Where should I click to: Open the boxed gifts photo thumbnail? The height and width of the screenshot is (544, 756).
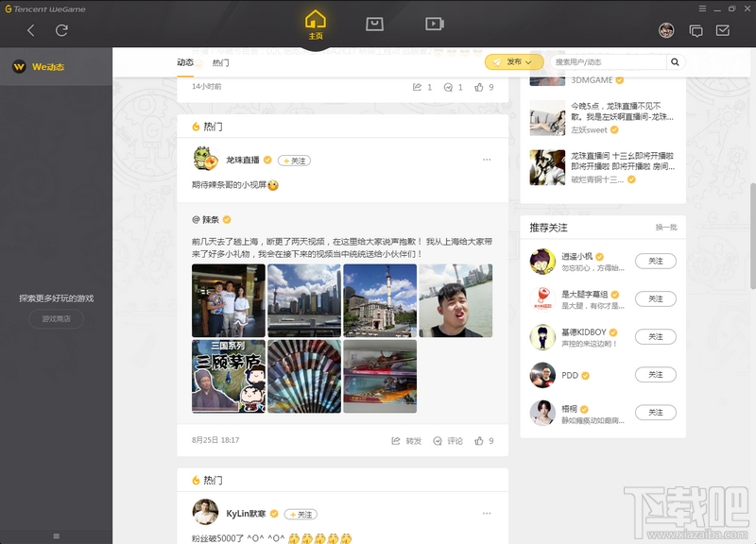point(380,376)
